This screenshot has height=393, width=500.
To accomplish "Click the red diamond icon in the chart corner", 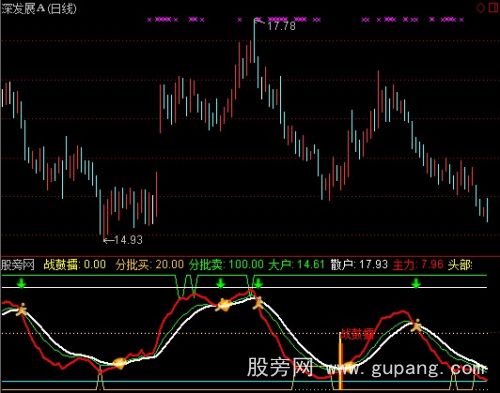I will (x=480, y=8).
